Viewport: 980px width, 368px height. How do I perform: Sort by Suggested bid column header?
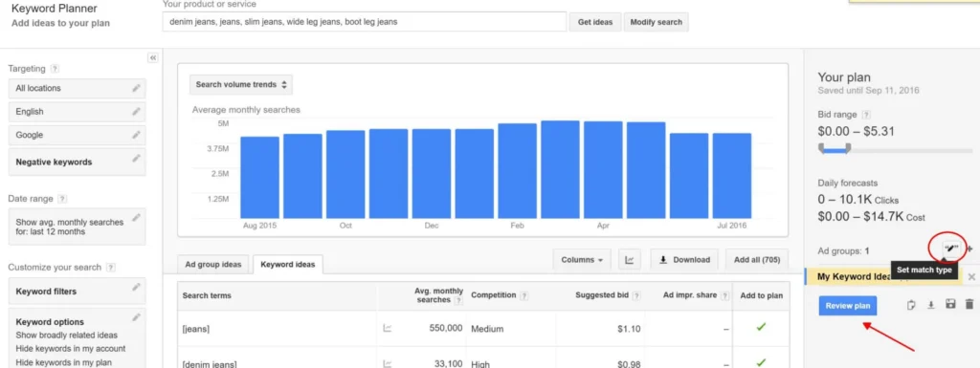point(602,295)
